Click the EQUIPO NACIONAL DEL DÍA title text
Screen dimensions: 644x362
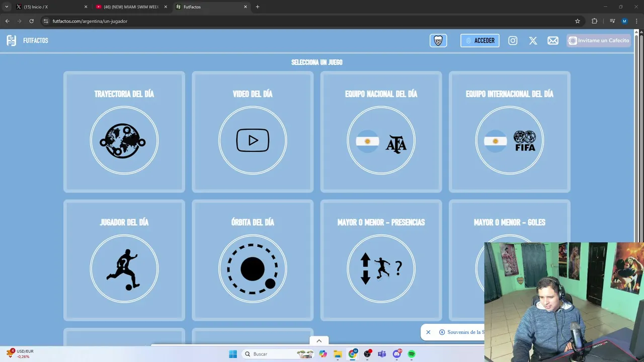point(381,94)
